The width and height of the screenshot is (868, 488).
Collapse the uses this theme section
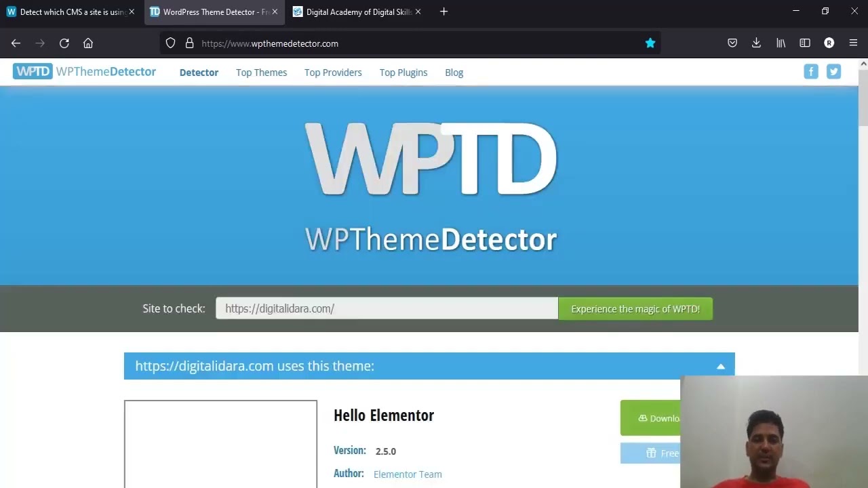click(x=720, y=366)
